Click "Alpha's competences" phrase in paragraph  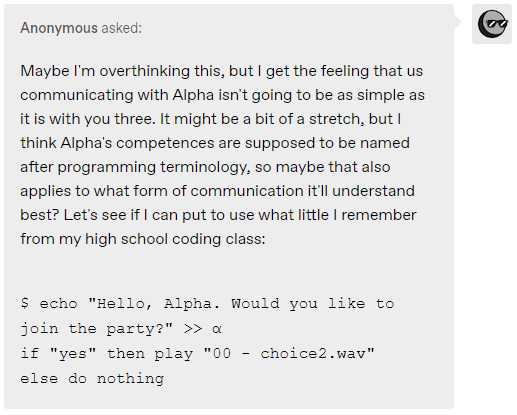click(137, 143)
